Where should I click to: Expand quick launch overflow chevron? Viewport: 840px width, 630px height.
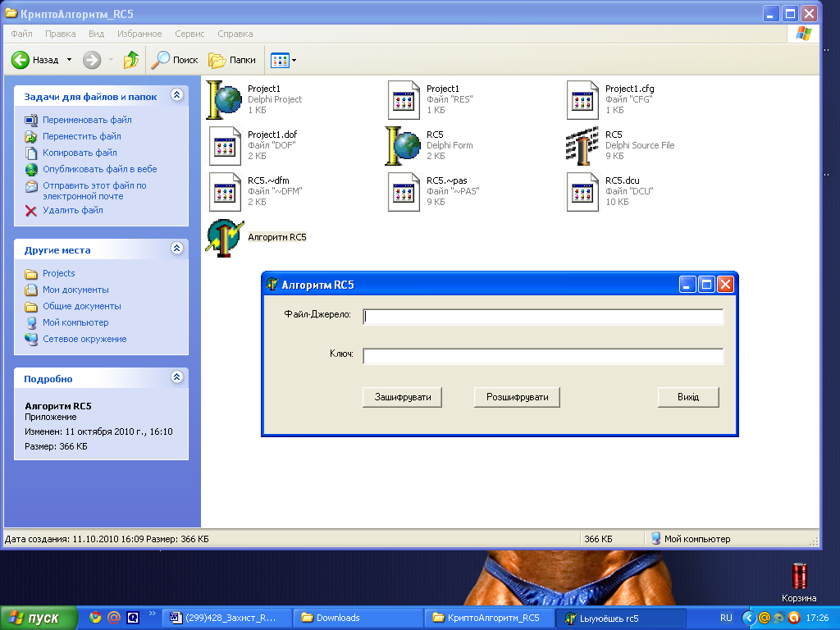(x=152, y=614)
